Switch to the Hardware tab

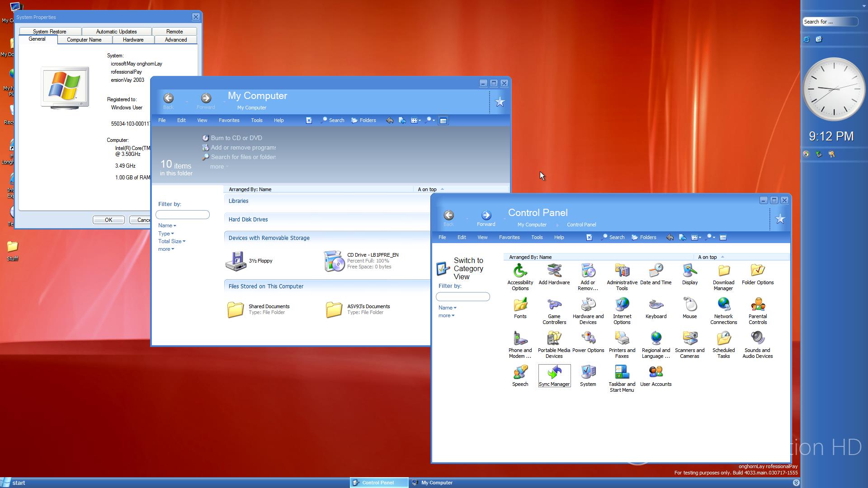pyautogui.click(x=133, y=40)
